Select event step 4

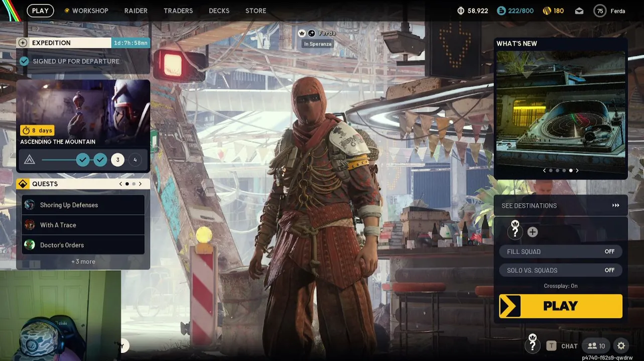tap(135, 160)
